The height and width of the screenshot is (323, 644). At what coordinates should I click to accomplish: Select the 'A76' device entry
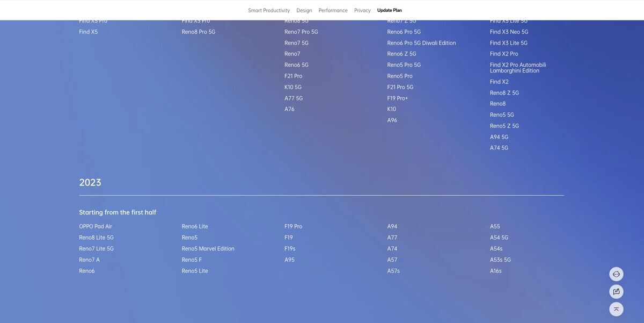coord(289,109)
